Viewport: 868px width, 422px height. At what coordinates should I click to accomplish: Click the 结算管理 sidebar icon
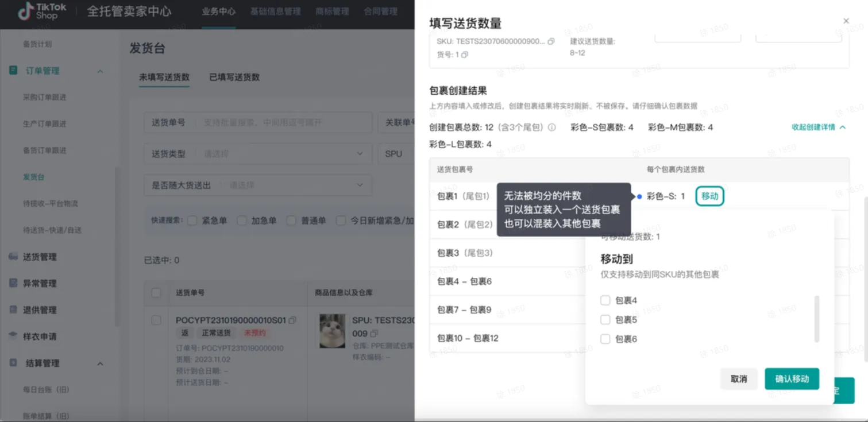click(13, 363)
